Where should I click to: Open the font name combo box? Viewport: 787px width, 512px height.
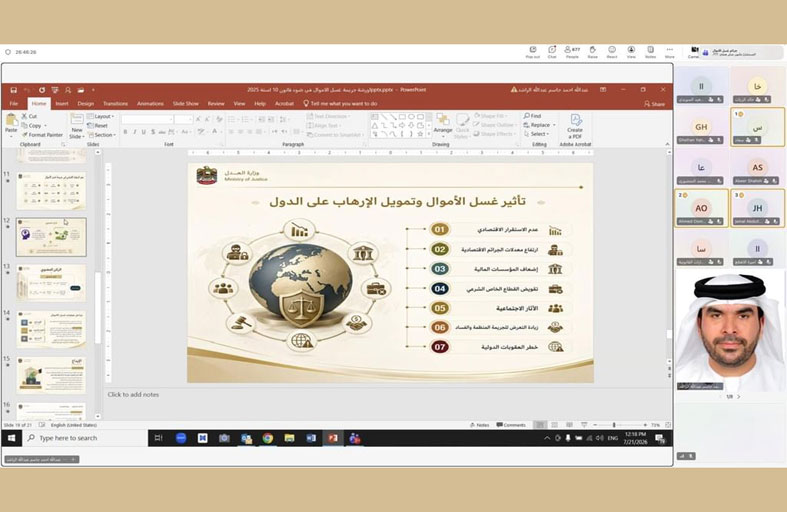pyautogui.click(x=148, y=119)
